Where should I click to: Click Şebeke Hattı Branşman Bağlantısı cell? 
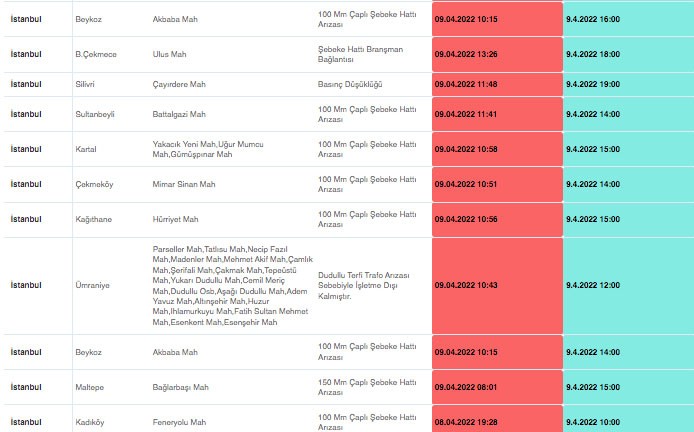358,53
